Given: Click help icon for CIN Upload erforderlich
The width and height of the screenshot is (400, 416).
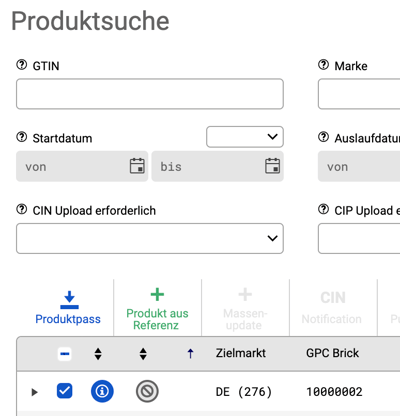Looking at the screenshot, I should coord(22,209).
